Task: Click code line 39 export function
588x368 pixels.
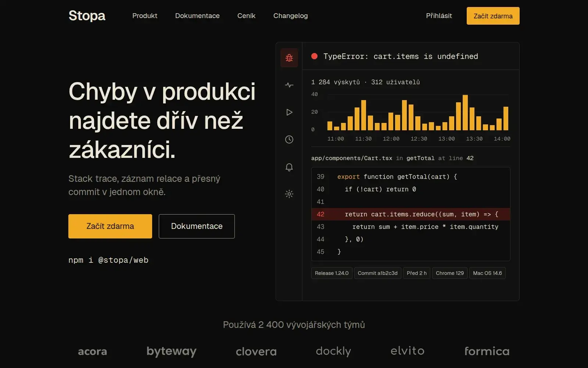Action: [x=411, y=177]
